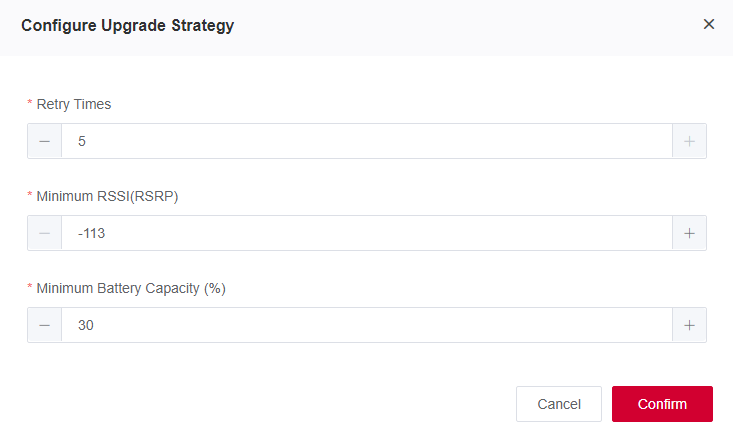Screen dimensions: 733x443
Task: Click the Minimum RSSI field showing -113
Action: 367,233
